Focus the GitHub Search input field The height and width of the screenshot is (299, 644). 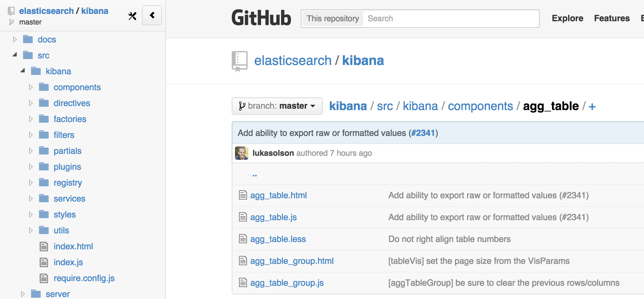coord(451,19)
